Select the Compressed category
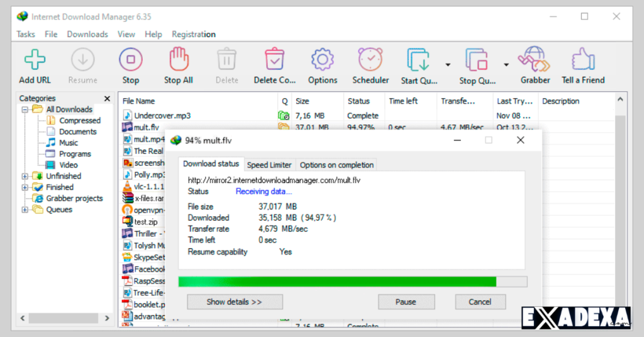Viewport: 644px width, 337px height. (x=80, y=121)
